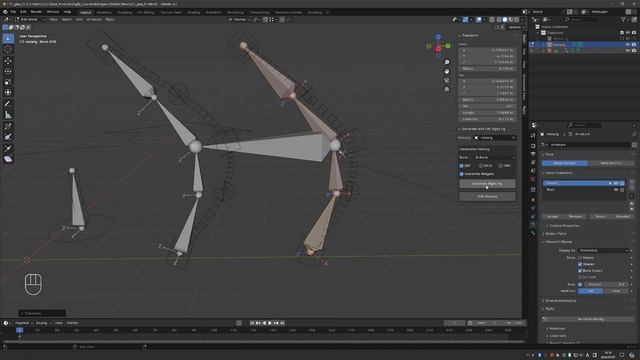The image size is (640, 360).
Task: Click the Generate Rigify Rig button
Action: pos(487,184)
